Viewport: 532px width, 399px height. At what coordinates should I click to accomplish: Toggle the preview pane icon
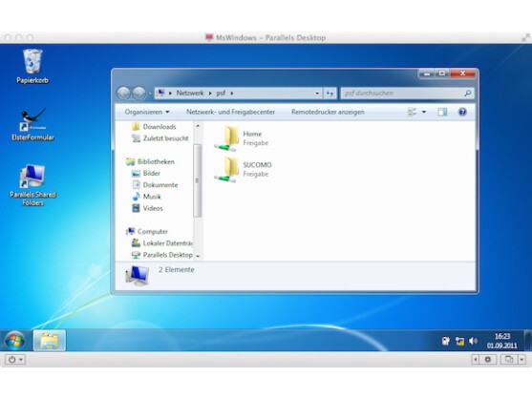[442, 112]
